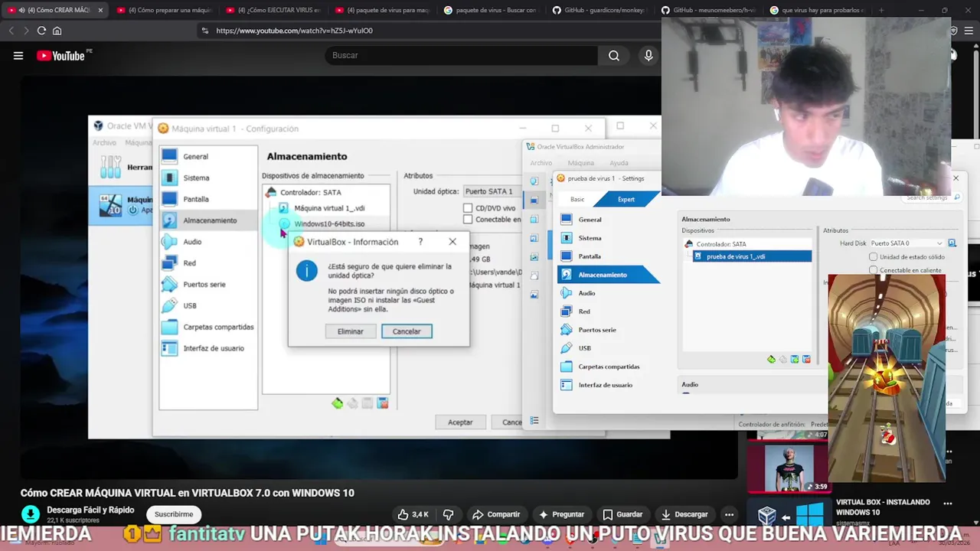The image size is (980, 551).
Task: Click Descargar button under video
Action: pyautogui.click(x=684, y=514)
